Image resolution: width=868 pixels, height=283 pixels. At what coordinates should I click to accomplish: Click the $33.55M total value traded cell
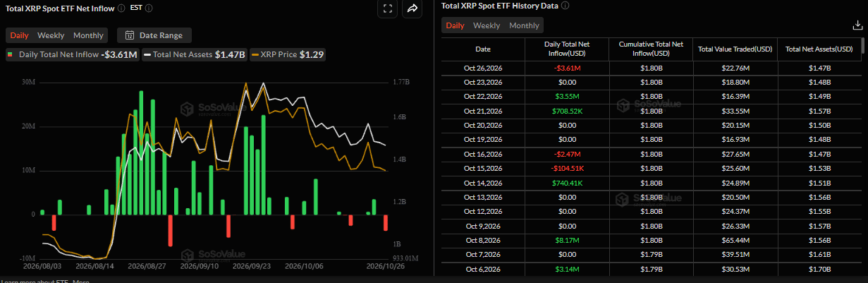735,111
